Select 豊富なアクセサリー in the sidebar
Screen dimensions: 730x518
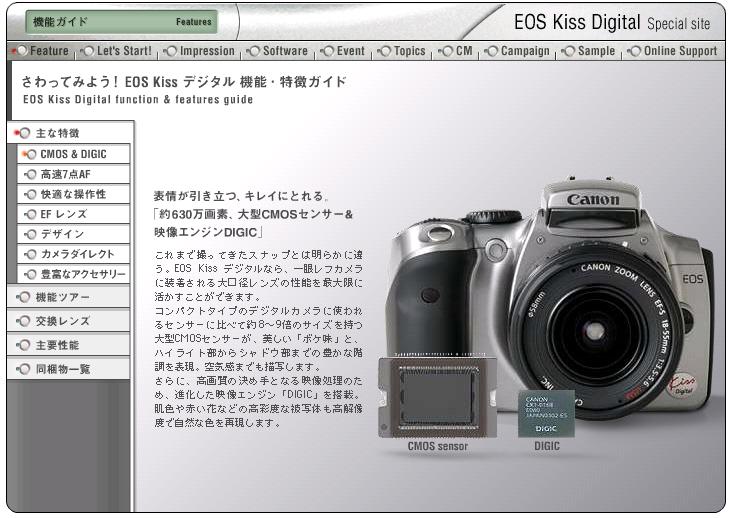pos(74,274)
